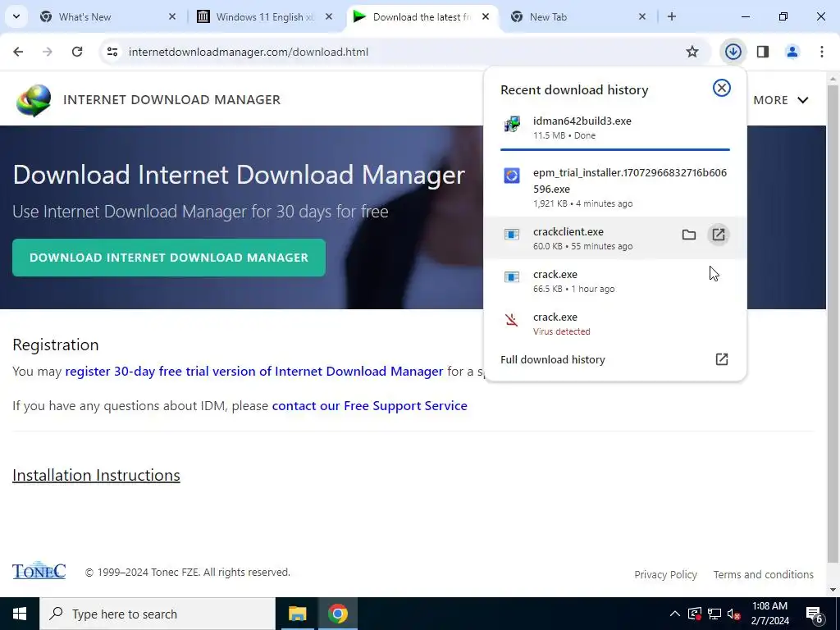Viewport: 840px width, 630px height.
Task: Click the security warning tray icon
Action: tap(695, 614)
